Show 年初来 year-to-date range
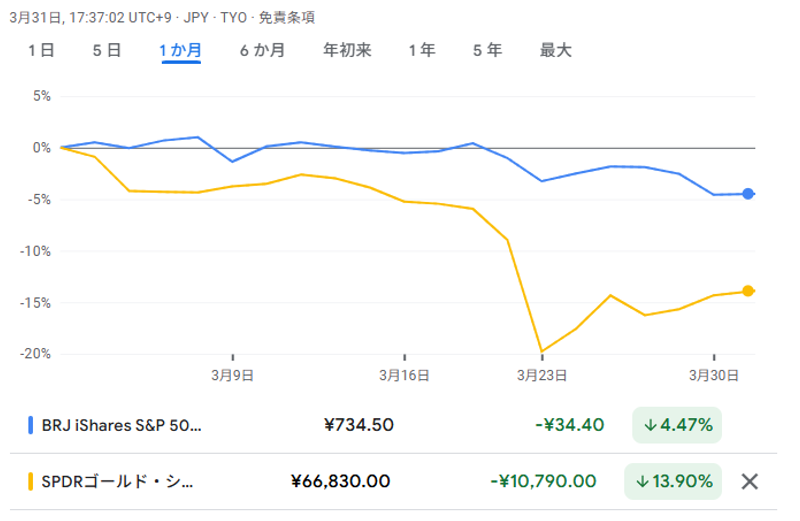Screen dimensions: 800x521 click(x=347, y=50)
